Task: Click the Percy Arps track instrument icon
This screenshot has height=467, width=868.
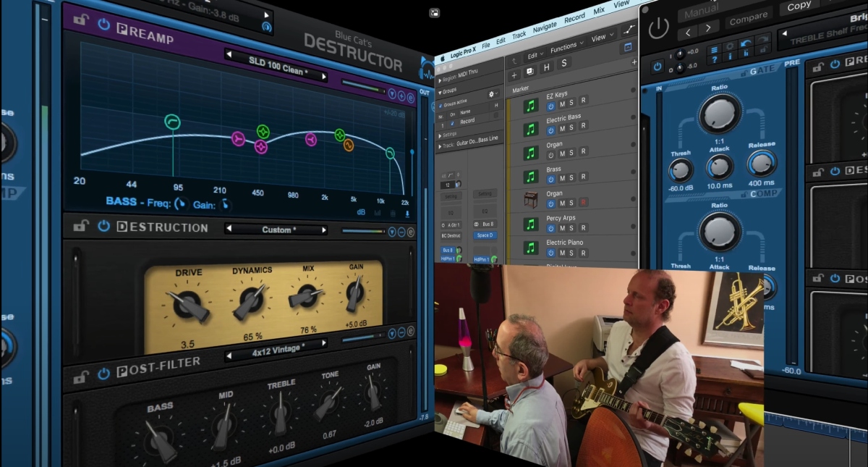Action: (x=532, y=223)
